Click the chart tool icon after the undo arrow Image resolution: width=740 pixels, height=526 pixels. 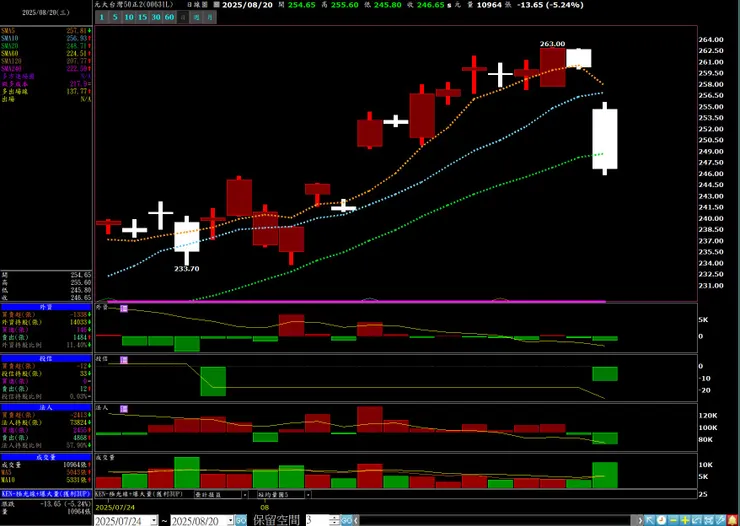coord(708,520)
